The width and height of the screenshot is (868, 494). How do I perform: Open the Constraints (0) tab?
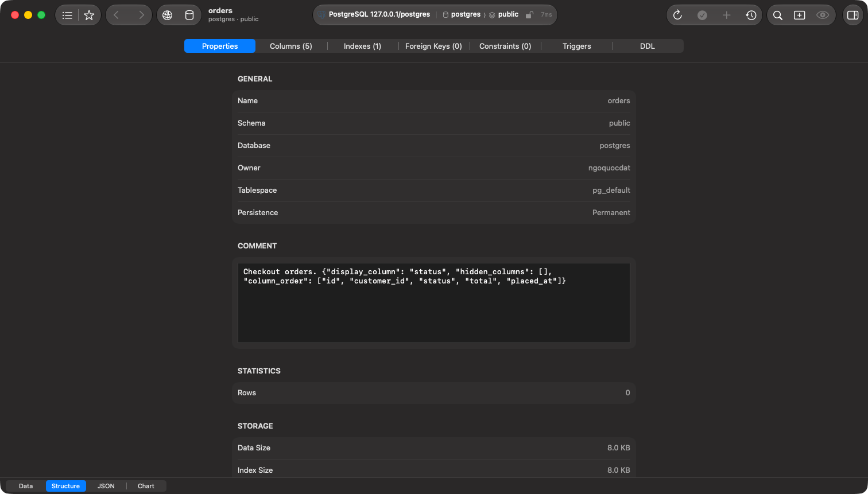click(505, 46)
